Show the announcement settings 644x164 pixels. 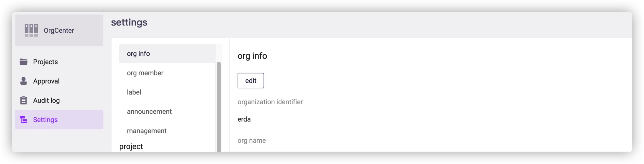pyautogui.click(x=149, y=112)
